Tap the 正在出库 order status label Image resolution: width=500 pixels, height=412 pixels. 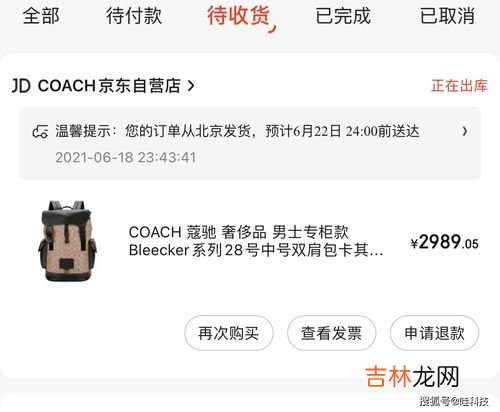[x=459, y=86]
